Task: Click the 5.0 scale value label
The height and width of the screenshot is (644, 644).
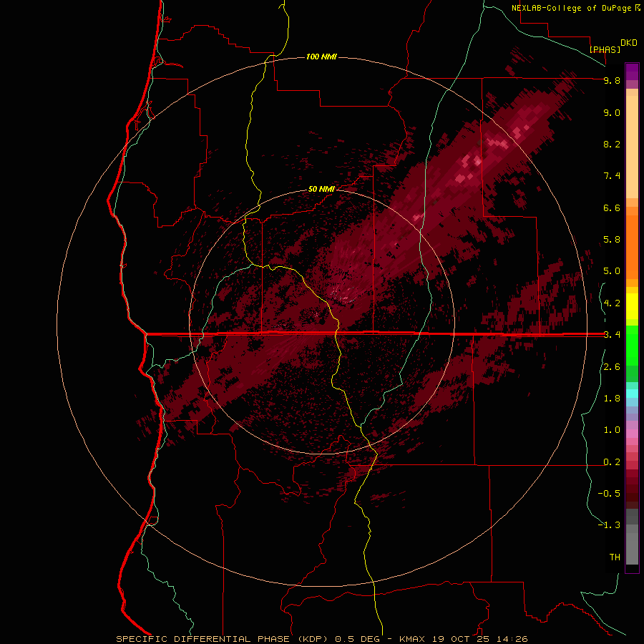Action: 612,271
